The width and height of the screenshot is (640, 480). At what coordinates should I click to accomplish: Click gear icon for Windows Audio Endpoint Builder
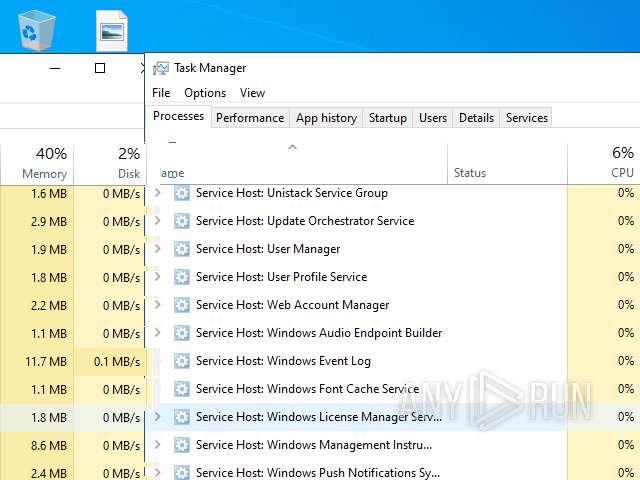pos(182,333)
